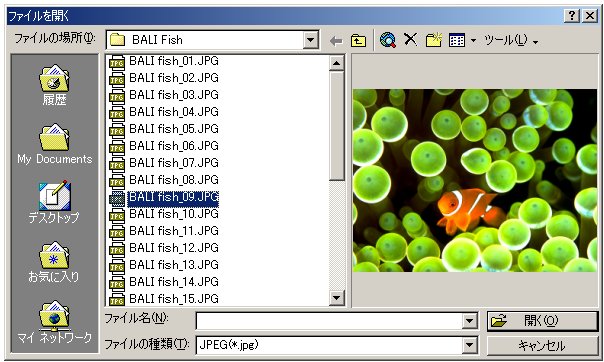Viewport: 604px width, 362px height.
Task: Open the ツール menu
Action: [x=511, y=40]
